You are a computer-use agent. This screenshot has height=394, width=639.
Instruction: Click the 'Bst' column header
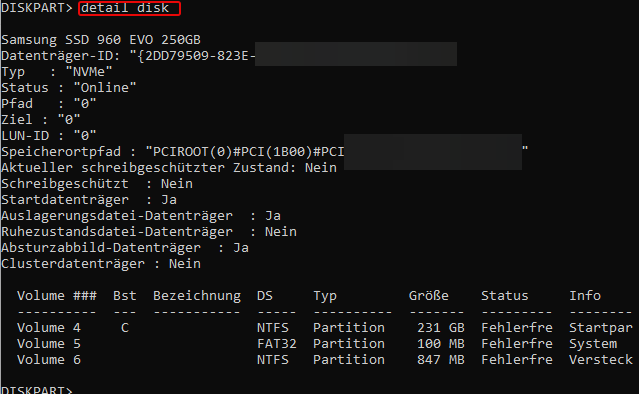tap(125, 295)
